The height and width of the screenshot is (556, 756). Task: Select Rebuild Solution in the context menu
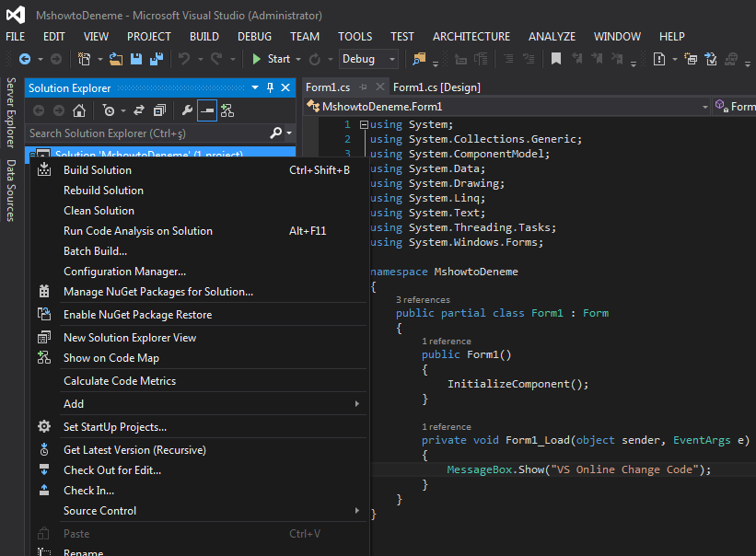200,191
